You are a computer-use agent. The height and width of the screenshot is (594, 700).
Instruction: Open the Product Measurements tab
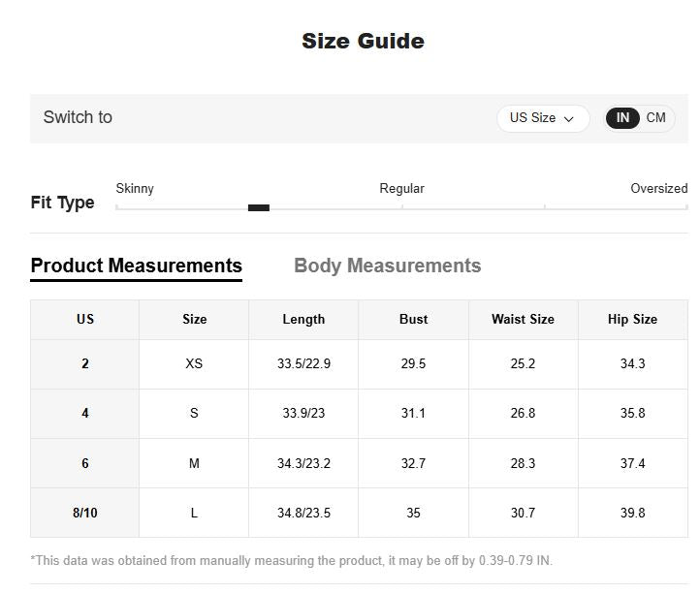click(x=137, y=266)
